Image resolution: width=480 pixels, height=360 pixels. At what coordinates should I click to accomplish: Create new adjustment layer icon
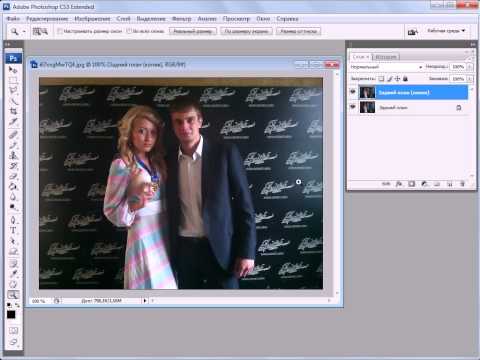tap(424, 184)
